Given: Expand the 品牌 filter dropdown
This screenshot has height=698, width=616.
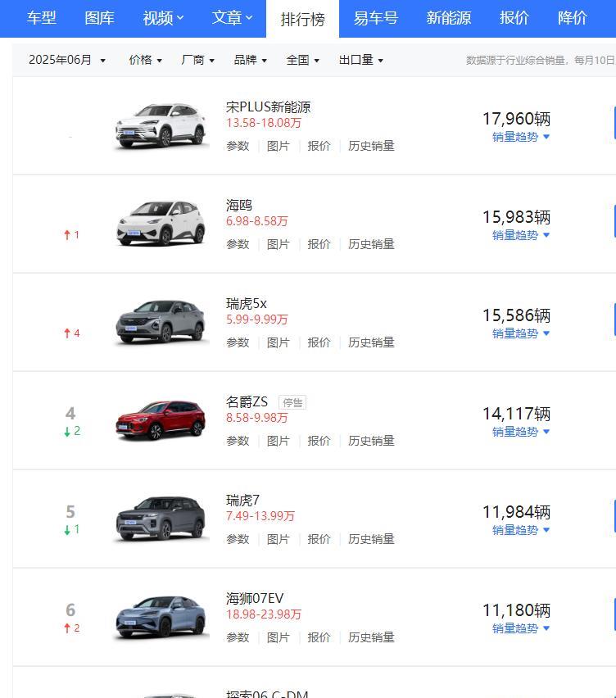Looking at the screenshot, I should tap(250, 60).
